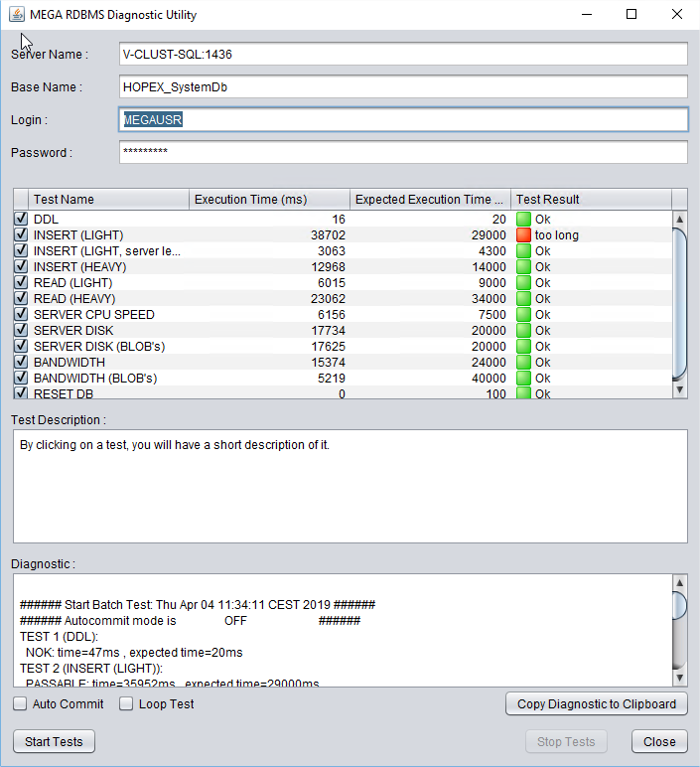Click the Start Tests button
Screen dimensions: 700x767
(54, 741)
